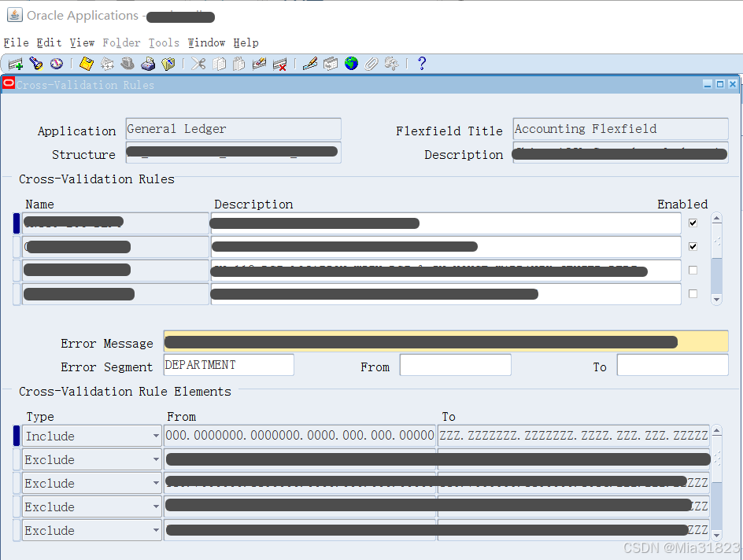Uncheck the second rule's Enabled checkbox
The image size is (743, 560).
click(x=693, y=246)
